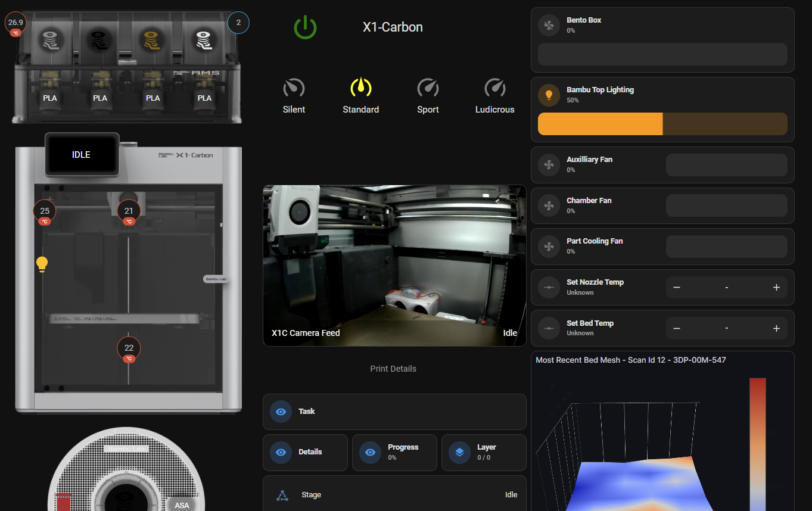This screenshot has height=511, width=812.
Task: Click the Task eye icon
Action: click(281, 412)
